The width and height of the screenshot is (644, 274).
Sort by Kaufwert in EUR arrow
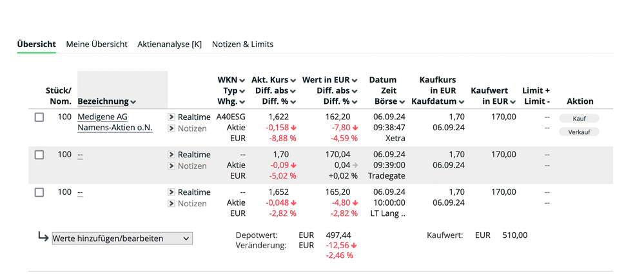(513, 102)
